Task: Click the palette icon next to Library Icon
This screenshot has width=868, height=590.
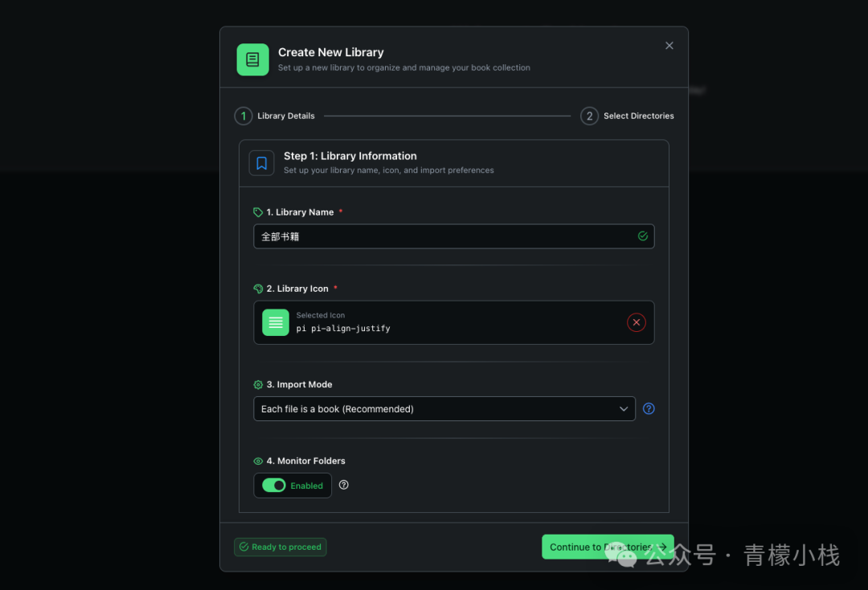Action: tap(258, 289)
